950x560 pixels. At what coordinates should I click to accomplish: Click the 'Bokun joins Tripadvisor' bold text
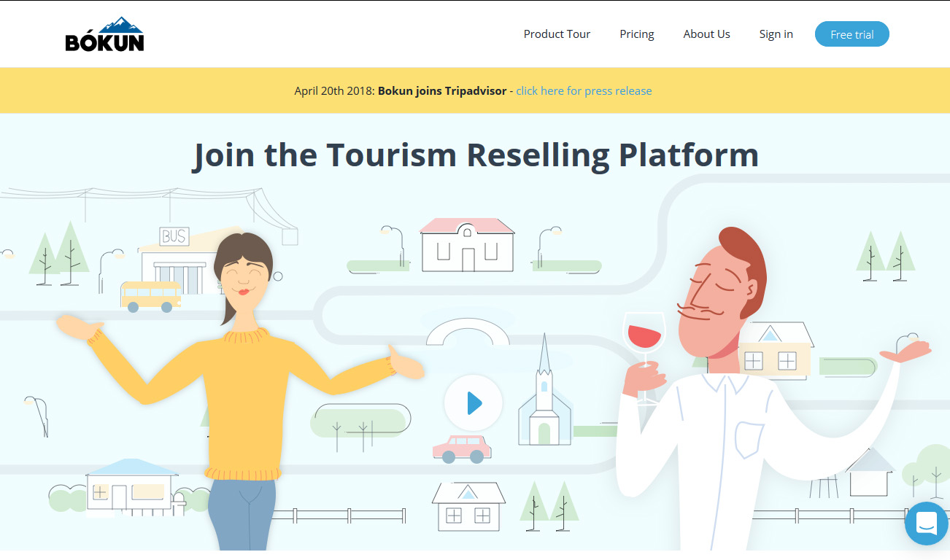[441, 91]
